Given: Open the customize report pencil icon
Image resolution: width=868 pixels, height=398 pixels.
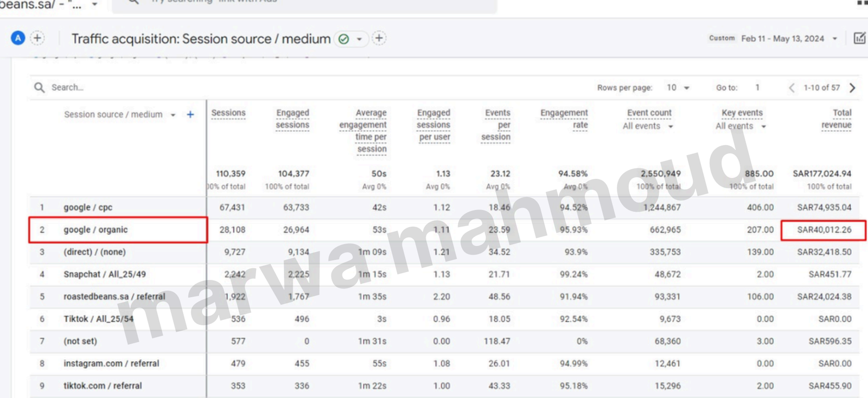Looking at the screenshot, I should tap(860, 38).
